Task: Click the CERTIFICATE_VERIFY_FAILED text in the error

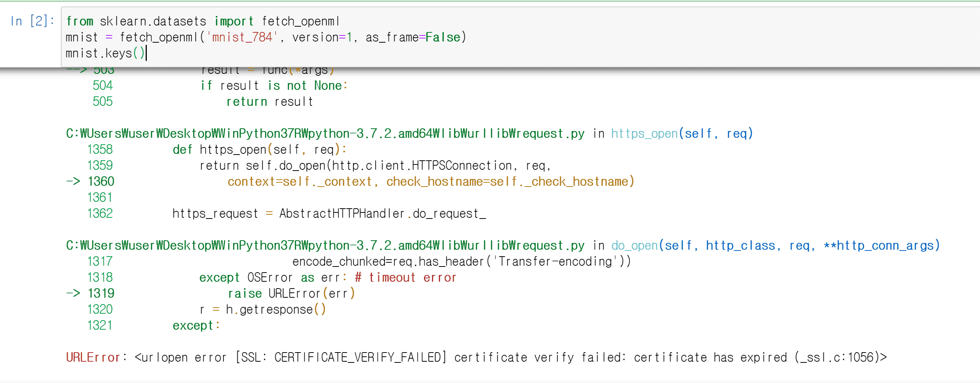Action: point(357,357)
